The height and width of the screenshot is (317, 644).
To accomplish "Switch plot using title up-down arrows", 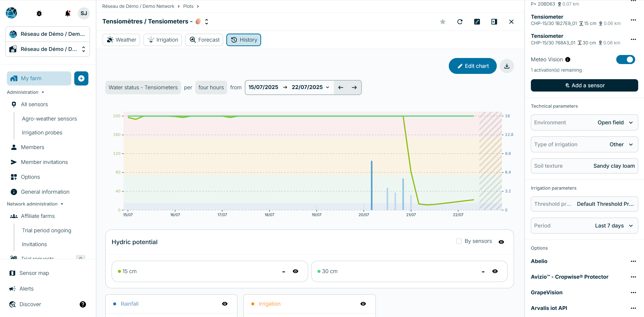I will pyautogui.click(x=207, y=22).
